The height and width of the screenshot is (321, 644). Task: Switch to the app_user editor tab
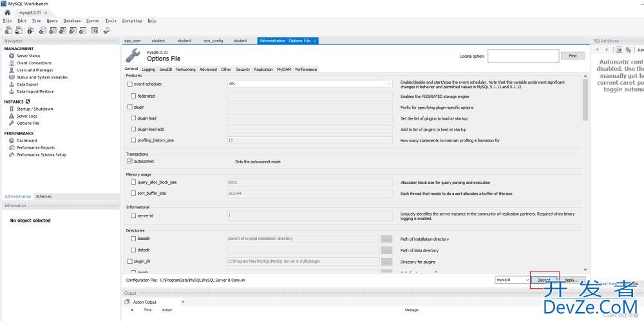(x=133, y=41)
